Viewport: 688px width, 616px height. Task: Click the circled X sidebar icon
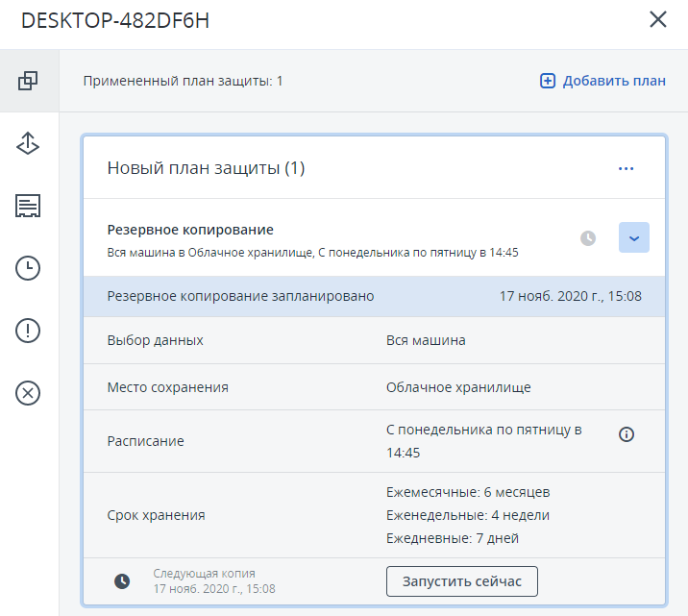point(28,392)
